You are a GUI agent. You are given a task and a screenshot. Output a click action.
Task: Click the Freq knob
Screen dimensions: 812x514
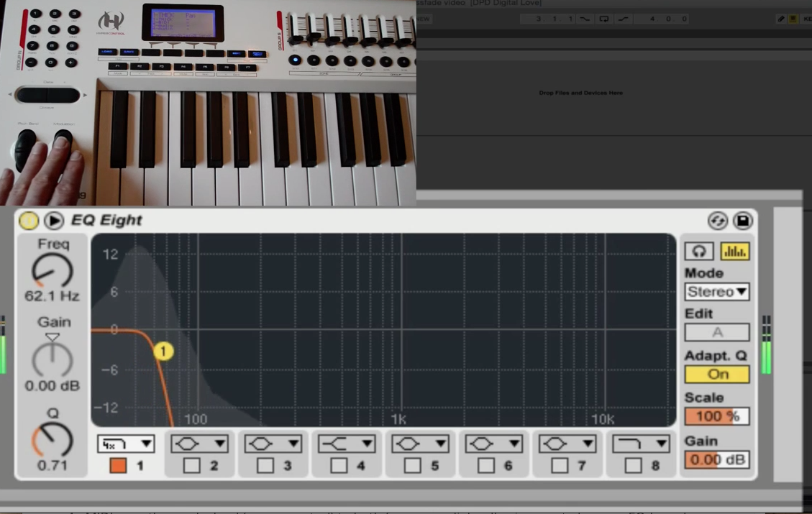click(x=53, y=270)
